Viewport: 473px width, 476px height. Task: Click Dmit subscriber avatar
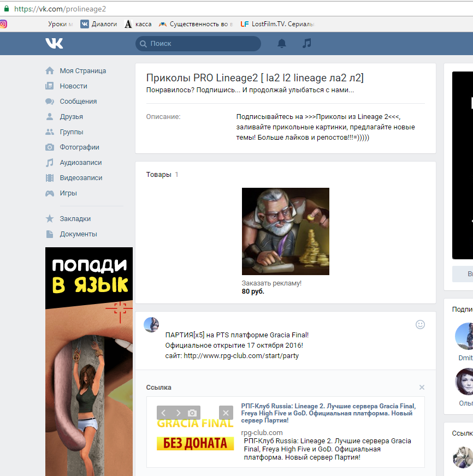464,336
